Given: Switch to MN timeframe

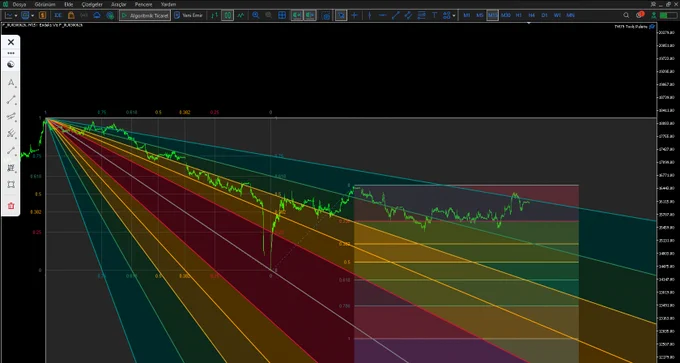Looking at the screenshot, I should pyautogui.click(x=571, y=15).
